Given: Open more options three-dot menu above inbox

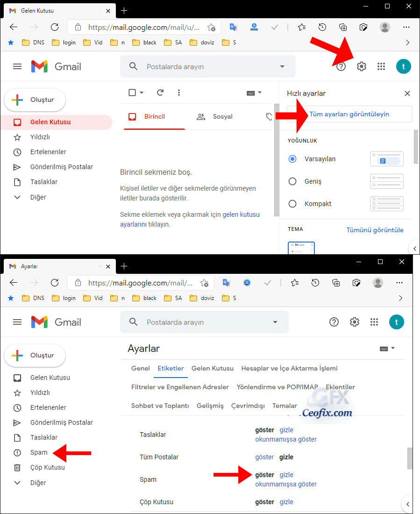Looking at the screenshot, I should pos(178,93).
